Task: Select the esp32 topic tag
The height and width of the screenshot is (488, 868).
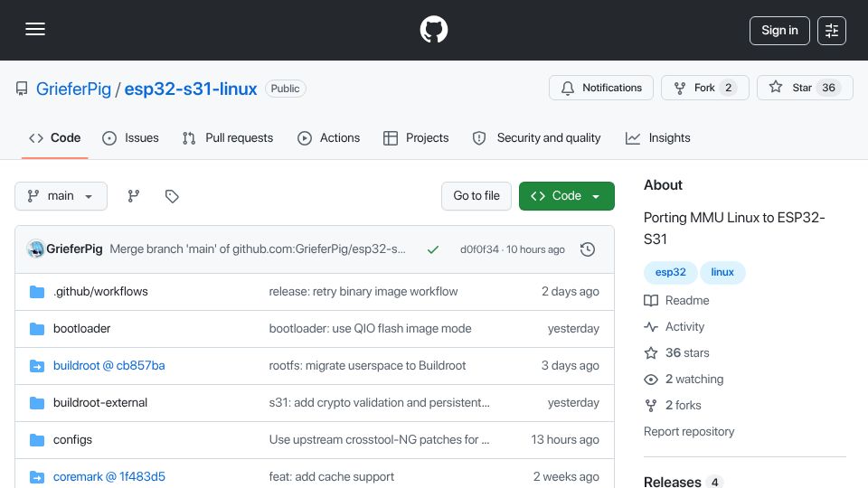Action: (670, 272)
